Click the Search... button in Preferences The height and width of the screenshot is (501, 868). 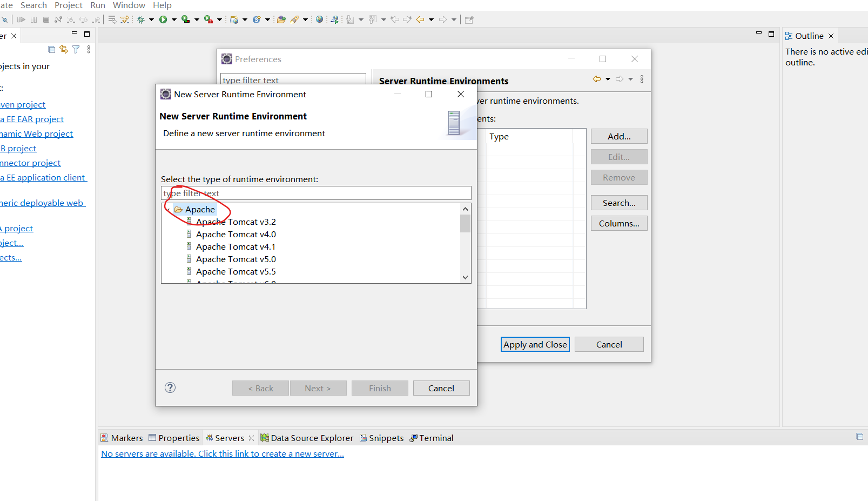(x=619, y=203)
